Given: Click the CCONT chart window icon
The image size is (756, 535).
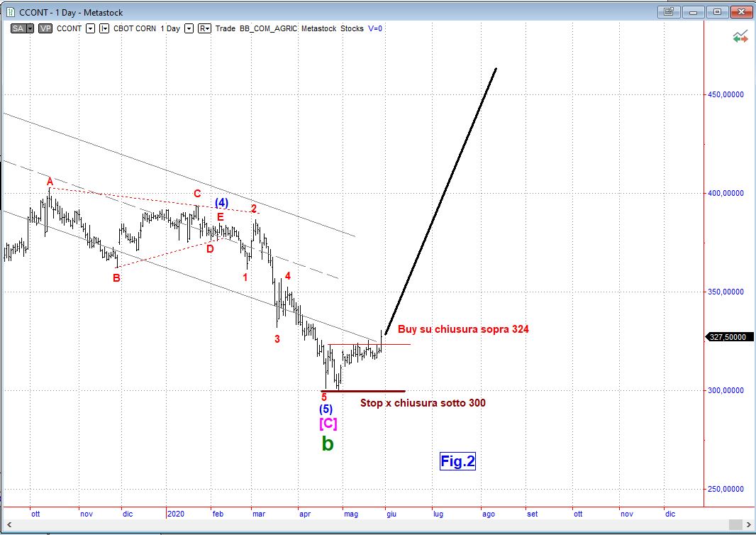Looking at the screenshot, I should point(11,12).
